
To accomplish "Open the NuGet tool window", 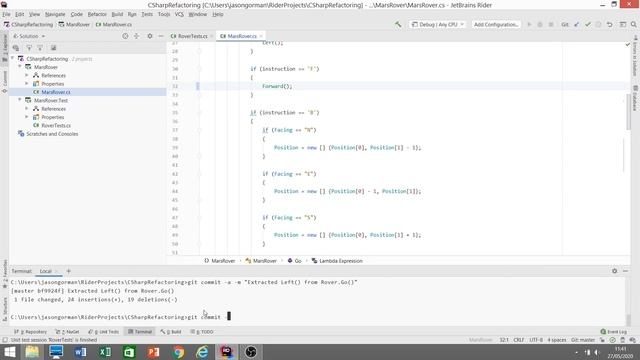I will point(67,332).
